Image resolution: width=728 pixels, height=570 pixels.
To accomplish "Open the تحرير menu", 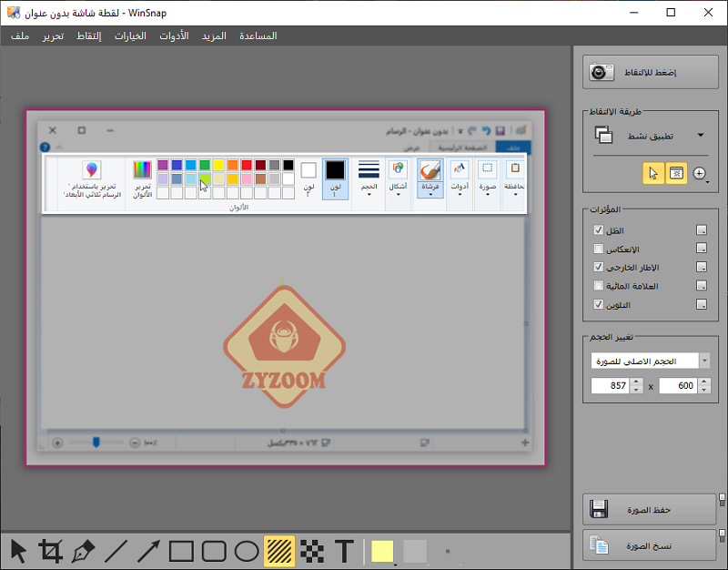I will 54,36.
